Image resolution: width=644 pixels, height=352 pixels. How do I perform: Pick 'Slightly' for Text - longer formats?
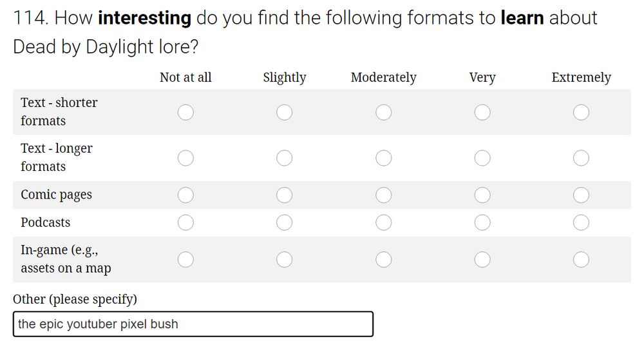tap(284, 158)
